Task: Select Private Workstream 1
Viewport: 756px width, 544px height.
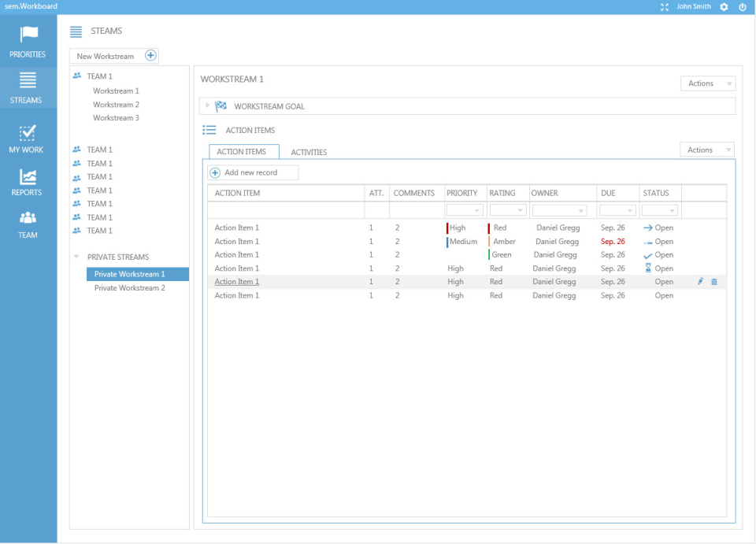Action: [x=138, y=274]
